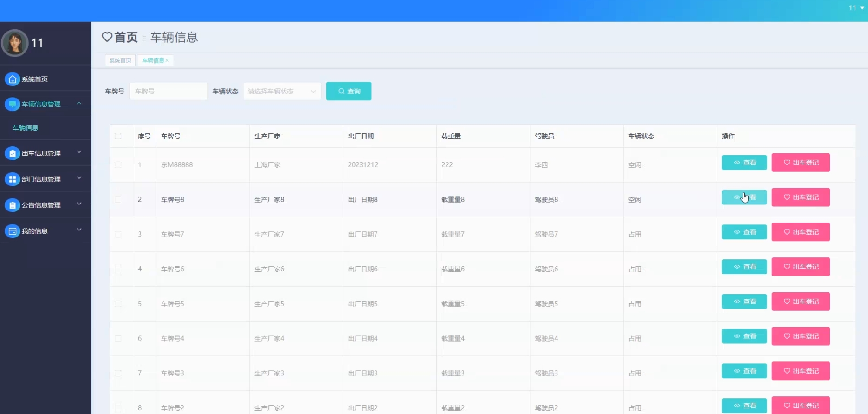Click the 我的信息 card icon

click(13, 231)
